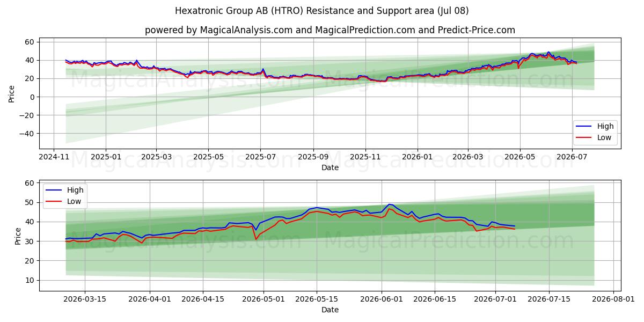644x322 pixels.
Task: Click the lower chart y-axis value 50
Action: [30, 202]
